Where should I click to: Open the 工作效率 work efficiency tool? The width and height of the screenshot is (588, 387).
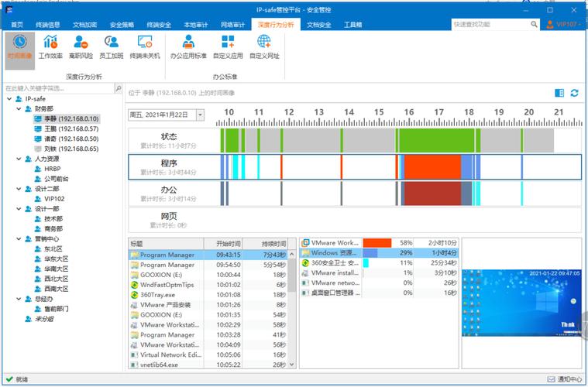51,46
